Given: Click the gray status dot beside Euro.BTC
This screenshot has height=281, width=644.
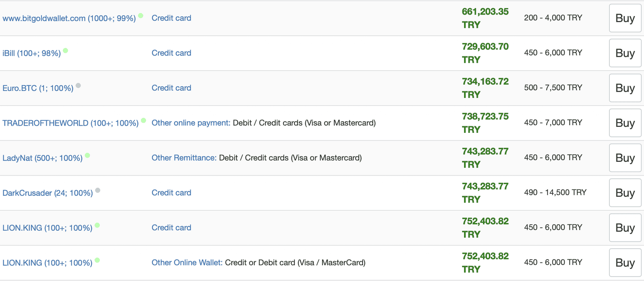Looking at the screenshot, I should pyautogui.click(x=78, y=85).
